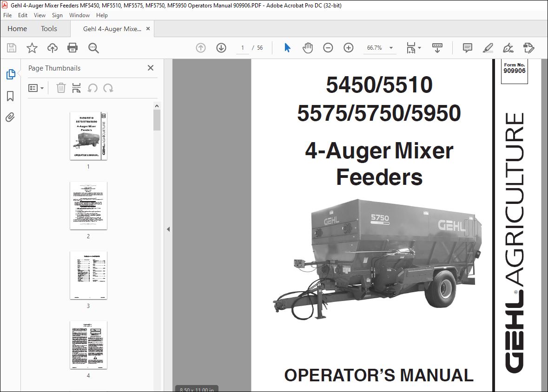Click thumbnails scrollbar up arrow

tap(157, 106)
